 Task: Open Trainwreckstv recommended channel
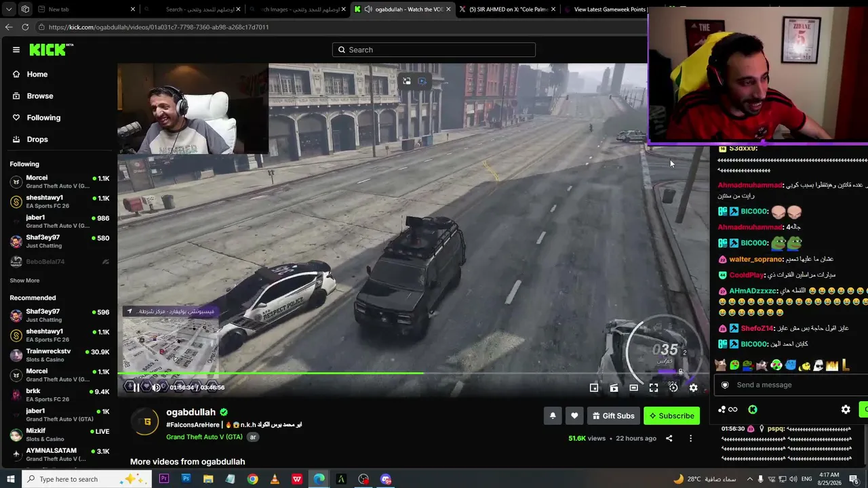[60, 355]
